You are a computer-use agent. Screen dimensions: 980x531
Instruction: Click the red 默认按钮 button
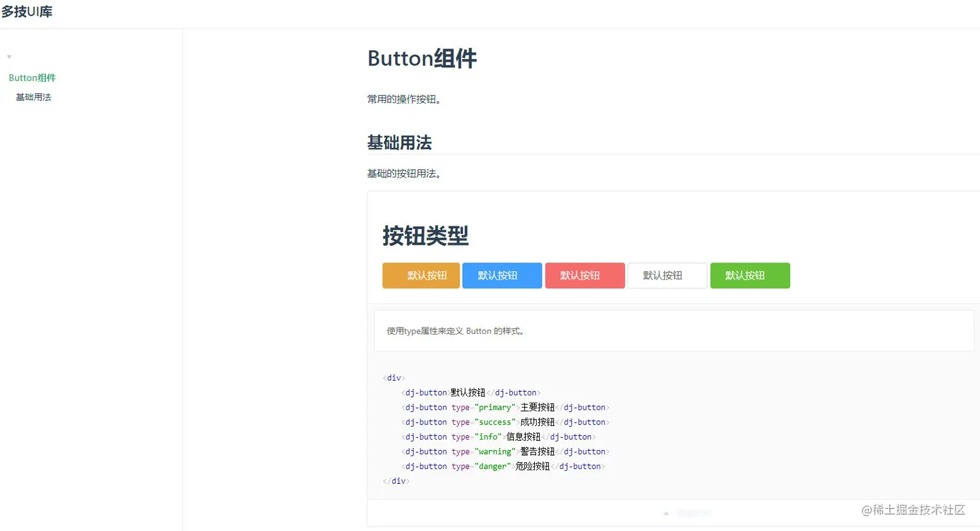click(x=585, y=276)
